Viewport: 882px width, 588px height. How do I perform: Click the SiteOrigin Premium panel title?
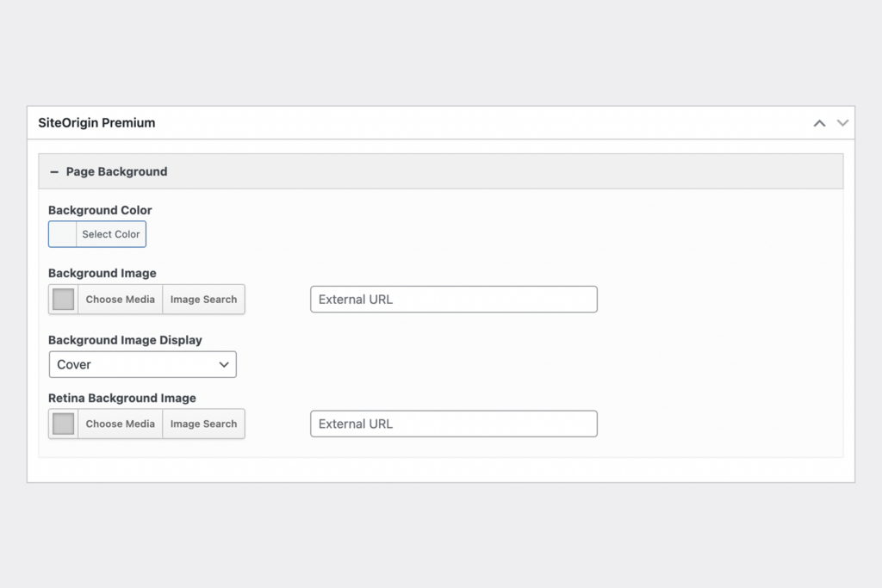point(96,123)
